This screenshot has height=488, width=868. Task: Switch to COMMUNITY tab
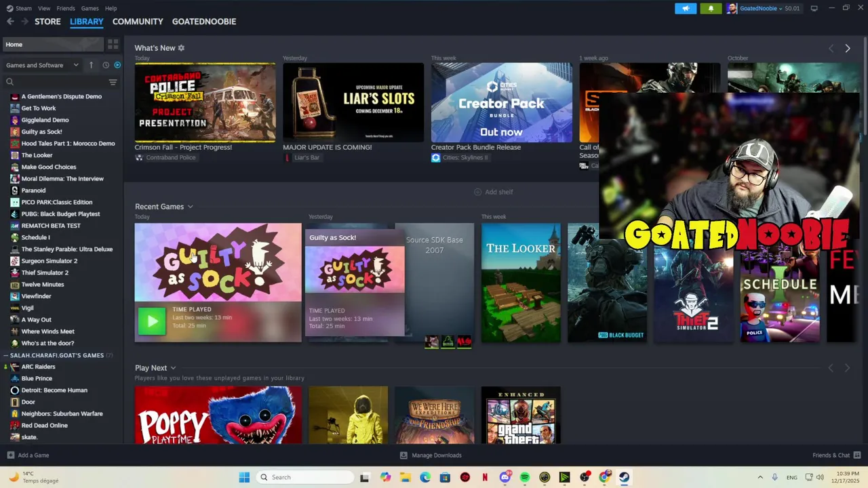click(138, 22)
